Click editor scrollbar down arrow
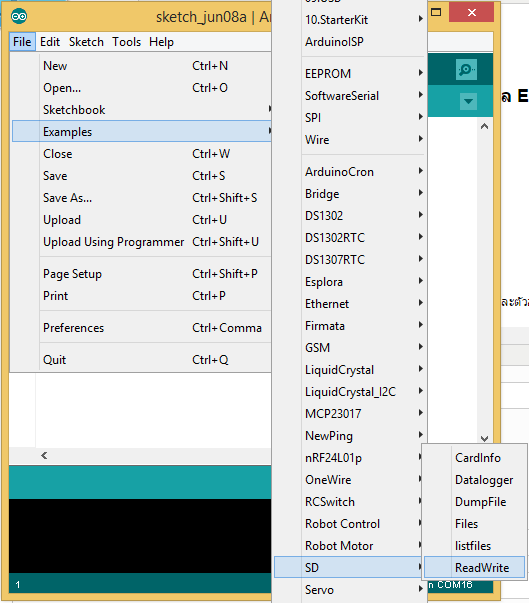 point(484,438)
